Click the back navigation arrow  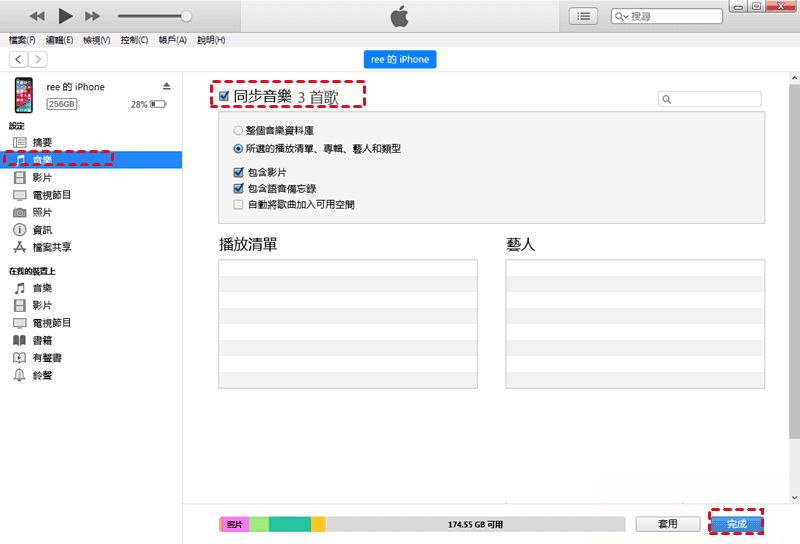pos(18,60)
